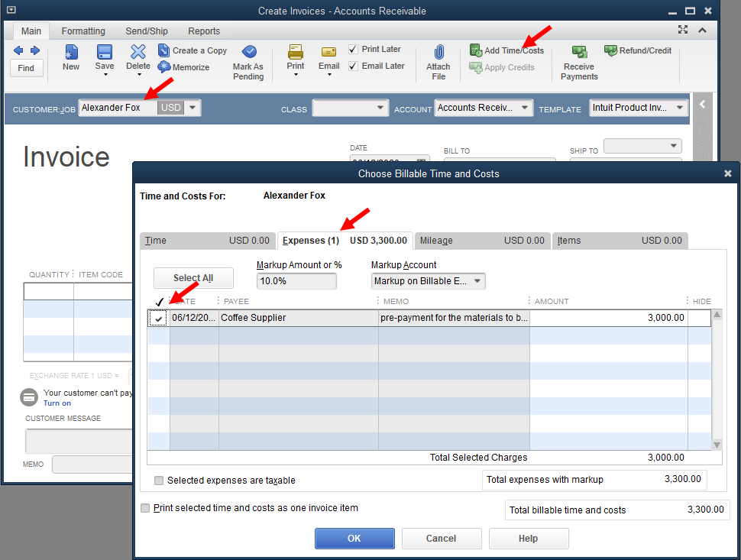This screenshot has width=741, height=560.
Task: Click the 3,000.00 amount cell
Action: click(x=609, y=318)
